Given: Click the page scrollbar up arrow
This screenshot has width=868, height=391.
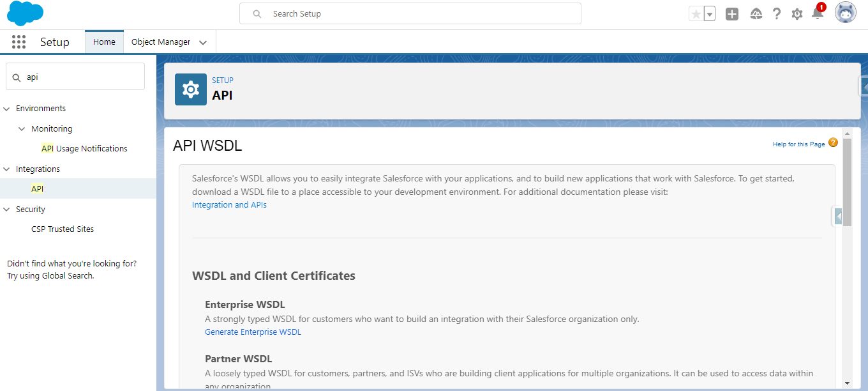Looking at the screenshot, I should (x=847, y=134).
